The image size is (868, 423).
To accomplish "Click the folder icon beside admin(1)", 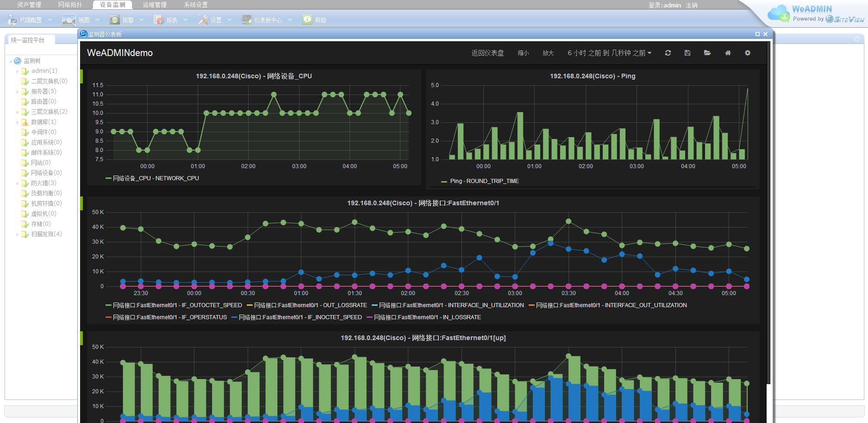I will coord(25,71).
